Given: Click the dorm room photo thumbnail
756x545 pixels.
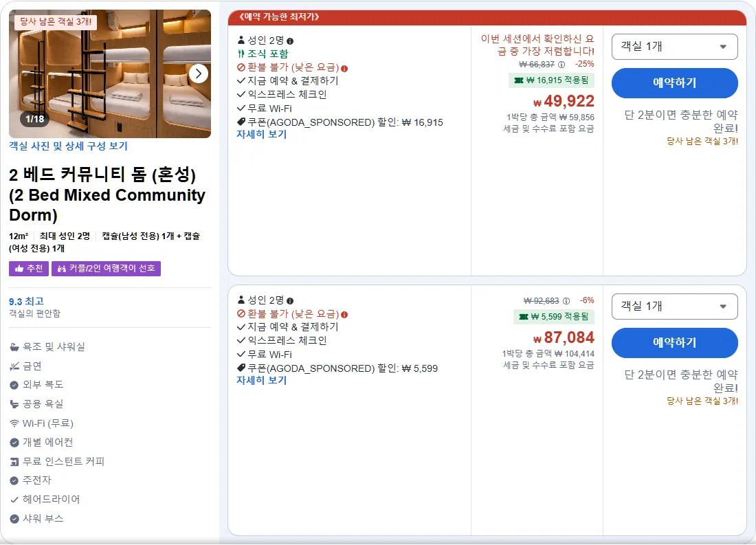Looking at the screenshot, I should [x=110, y=74].
